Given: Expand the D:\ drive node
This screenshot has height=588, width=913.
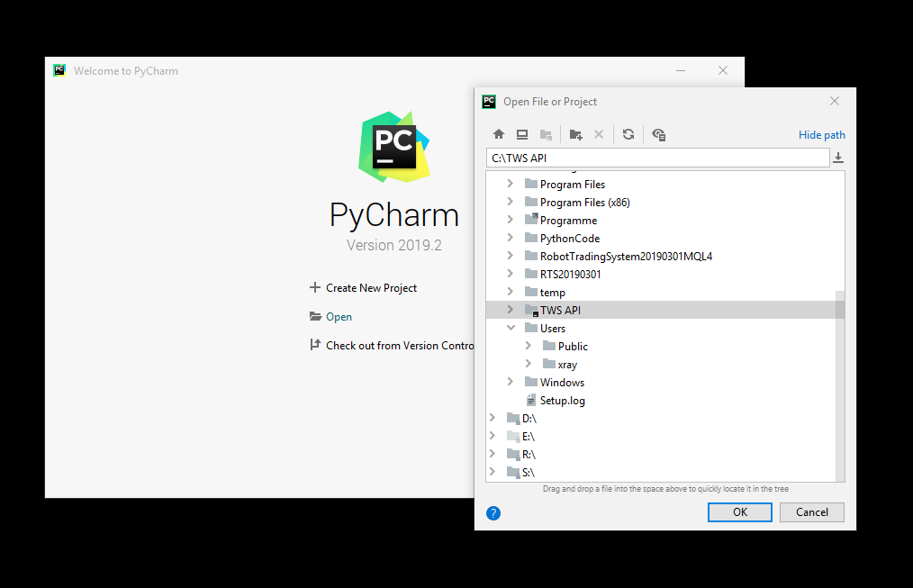Looking at the screenshot, I should pos(492,418).
